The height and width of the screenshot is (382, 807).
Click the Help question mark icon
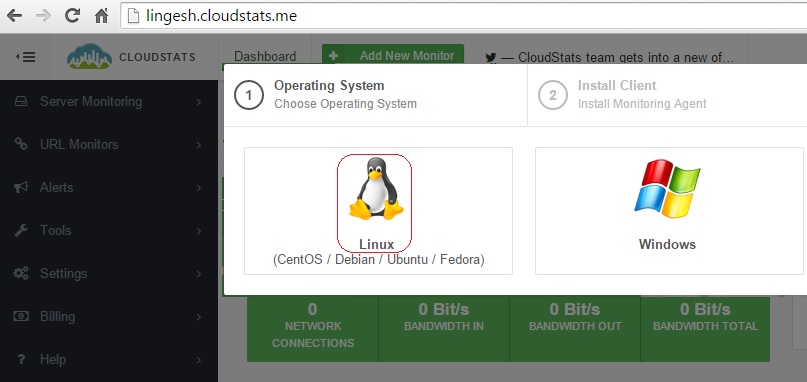pyautogui.click(x=21, y=359)
